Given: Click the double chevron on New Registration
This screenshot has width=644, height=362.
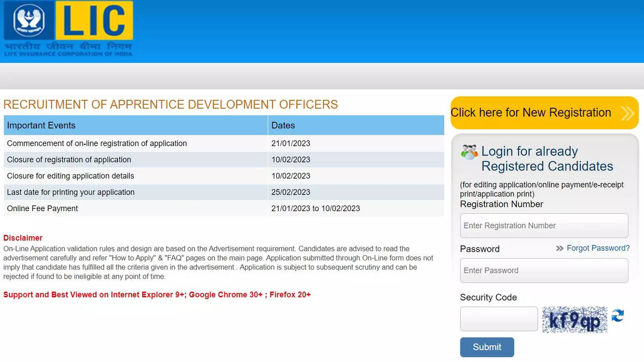Looking at the screenshot, I should coord(627,113).
